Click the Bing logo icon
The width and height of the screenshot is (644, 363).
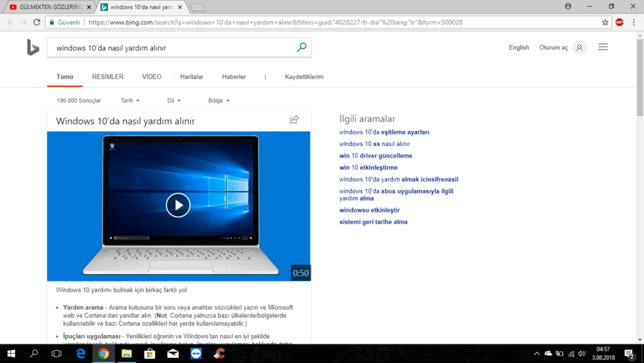(x=33, y=47)
